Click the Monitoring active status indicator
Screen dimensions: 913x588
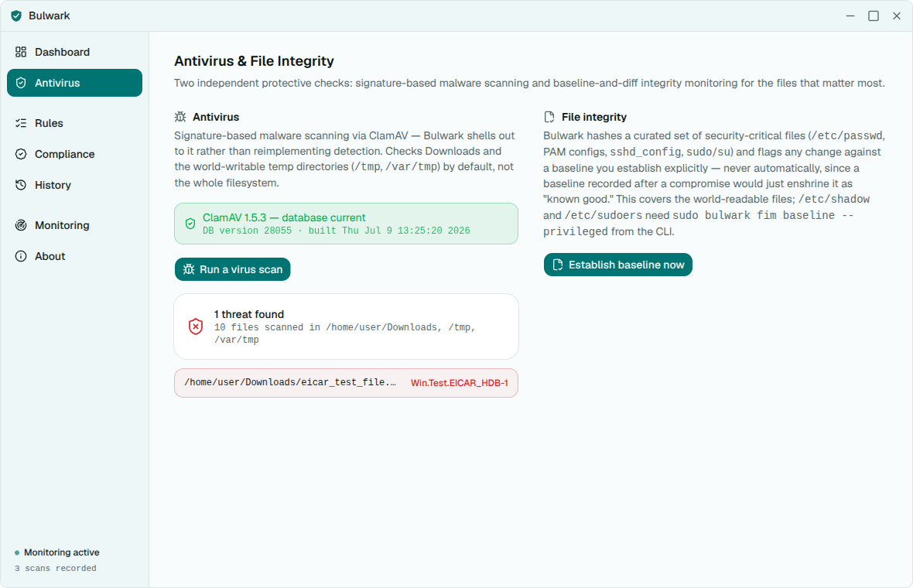click(57, 552)
